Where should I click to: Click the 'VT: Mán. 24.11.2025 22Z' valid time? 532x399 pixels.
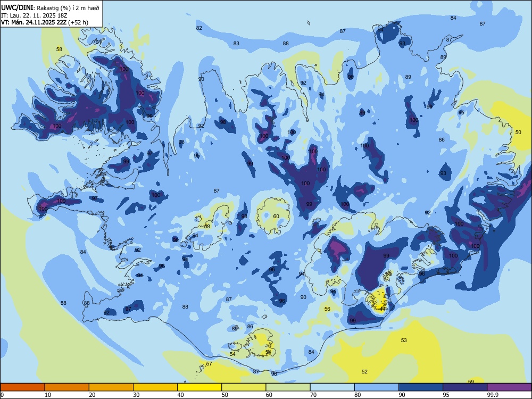pyautogui.click(x=34, y=22)
